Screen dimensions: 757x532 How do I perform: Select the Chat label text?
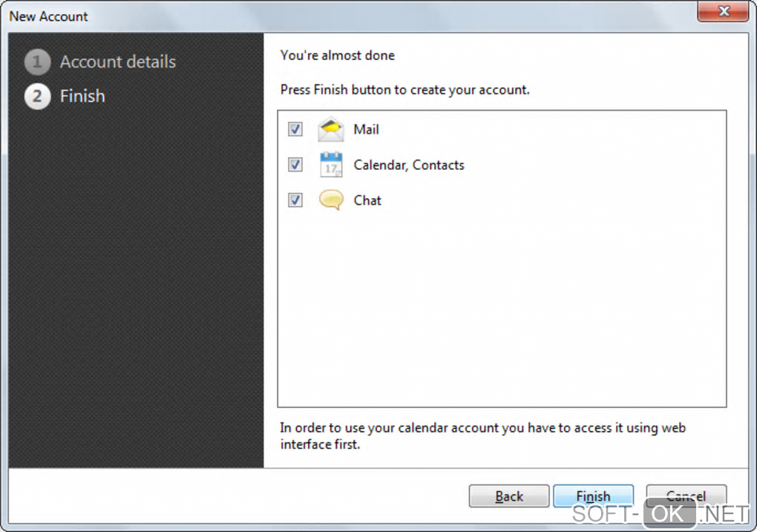pos(367,200)
